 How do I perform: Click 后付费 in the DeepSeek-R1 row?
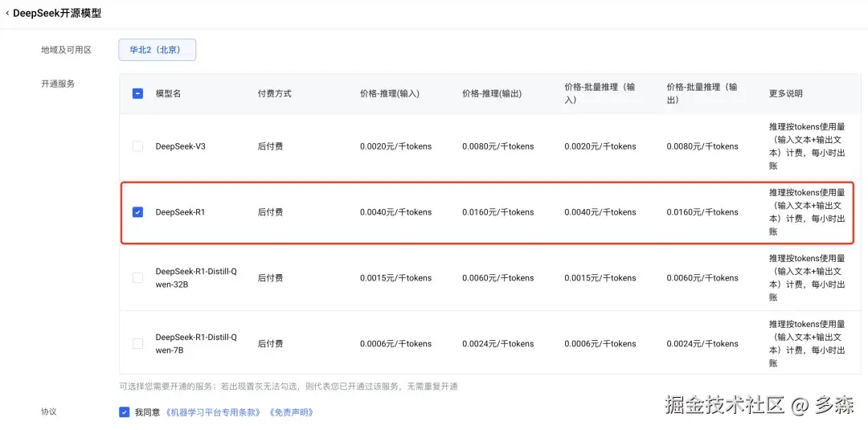(x=270, y=212)
